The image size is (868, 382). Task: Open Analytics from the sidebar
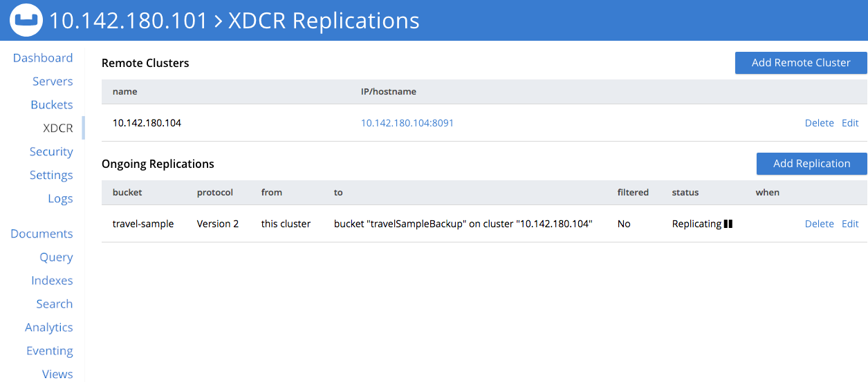click(49, 328)
